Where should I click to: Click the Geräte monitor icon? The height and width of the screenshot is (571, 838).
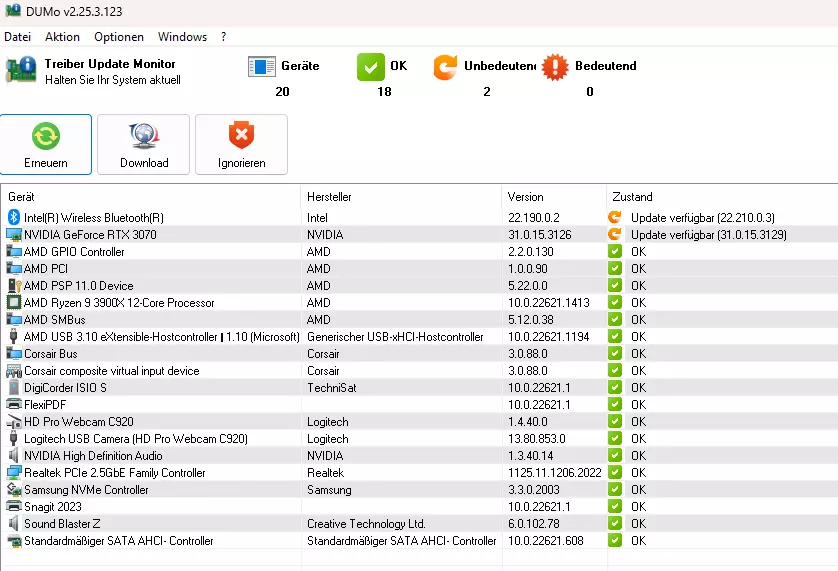(262, 67)
